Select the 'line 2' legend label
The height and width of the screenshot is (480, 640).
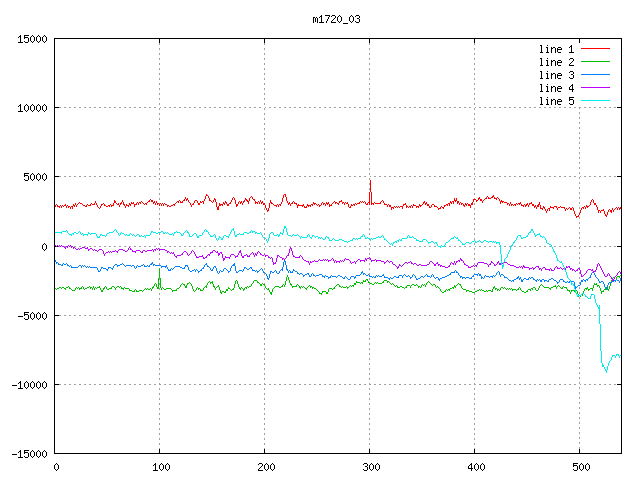click(556, 62)
